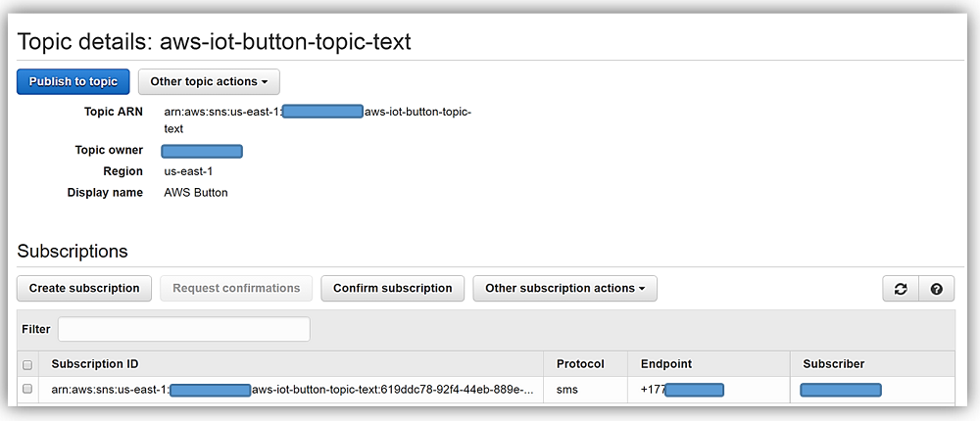Expand the Other topic actions dropdown
Image resolution: width=980 pixels, height=421 pixels.
[x=209, y=81]
